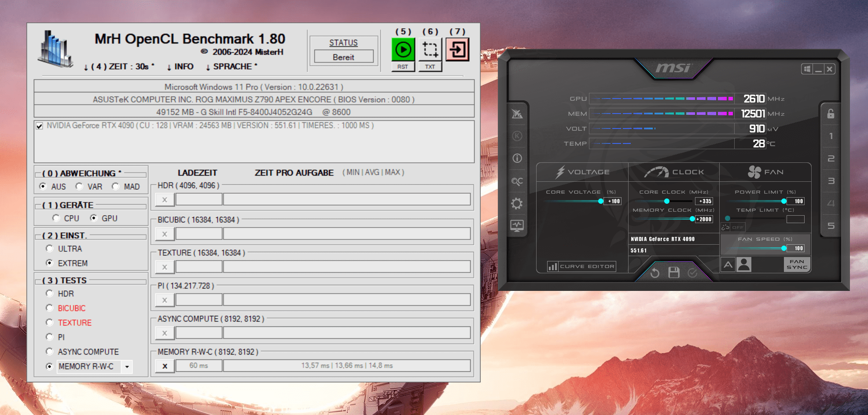
Task: Click Afterburner memory clock value field +2000
Action: tap(704, 219)
